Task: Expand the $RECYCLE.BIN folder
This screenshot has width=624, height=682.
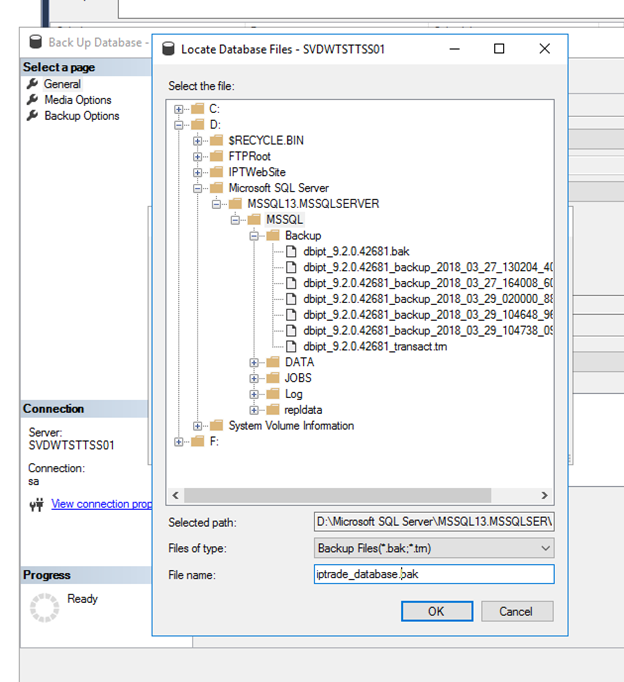Action: pos(197,141)
